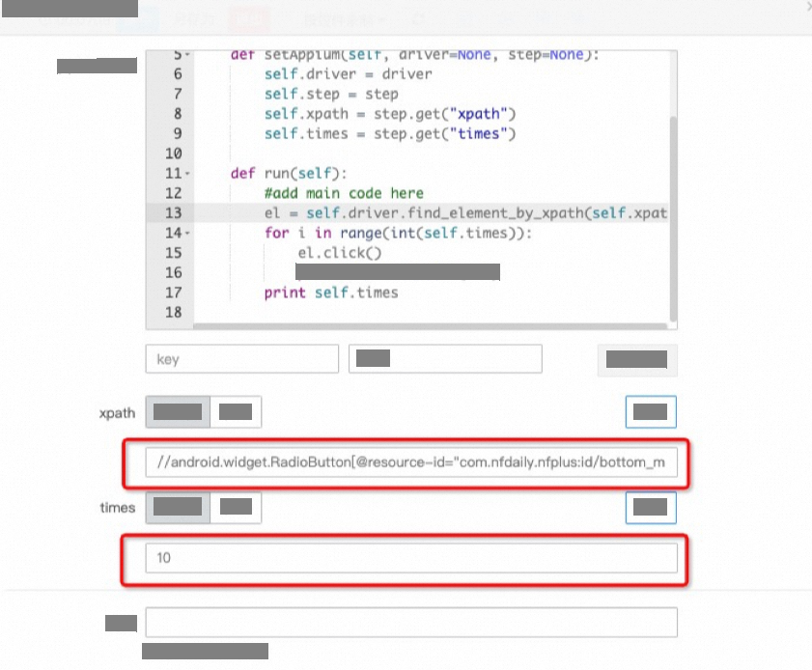Click the el.click() code on line 15
Image resolution: width=812 pixels, height=670 pixels.
(340, 253)
